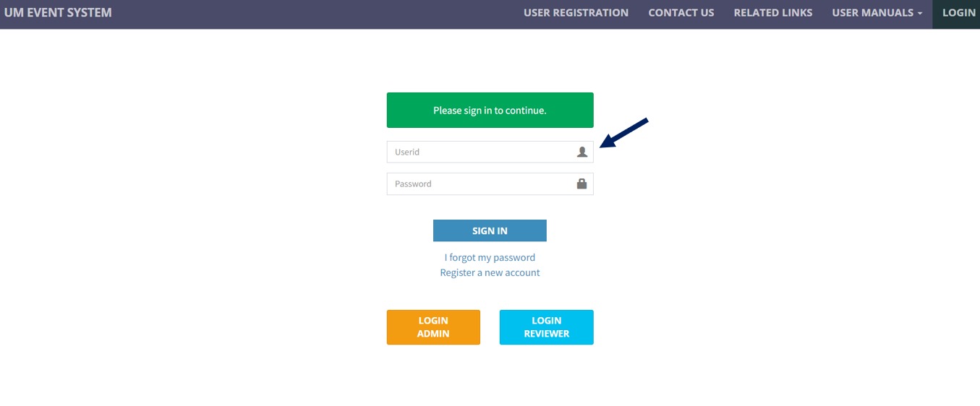Click the caret arrow beside User Manuals

coord(919,13)
